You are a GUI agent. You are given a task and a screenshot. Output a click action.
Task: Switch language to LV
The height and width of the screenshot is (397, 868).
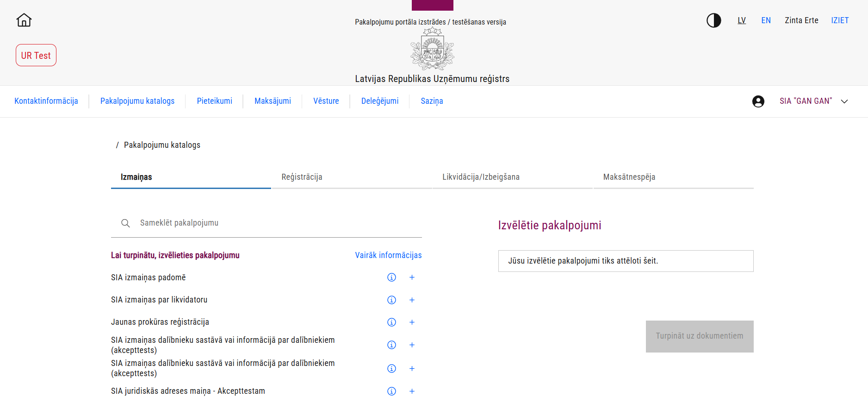742,20
